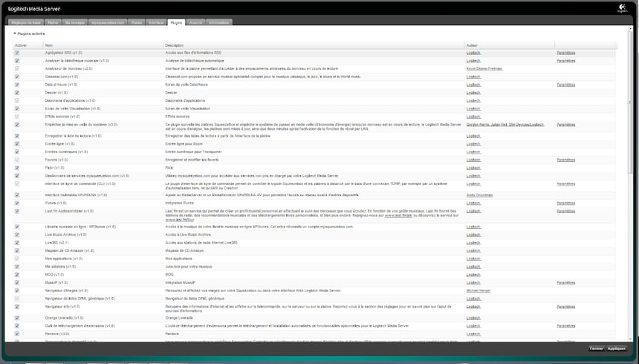
Task: Open Paramètres for Analyser la bibliothèque musicale
Action: (565, 61)
